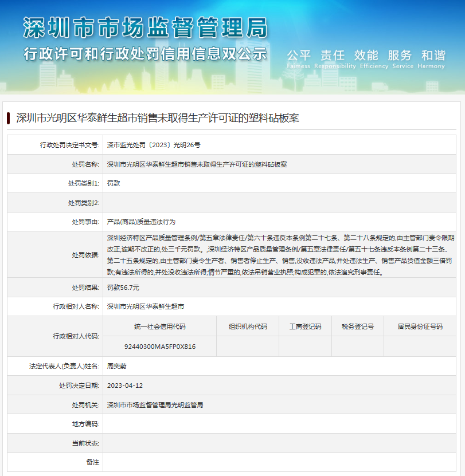Click the 统一社会信用代码 column header

[160, 326]
